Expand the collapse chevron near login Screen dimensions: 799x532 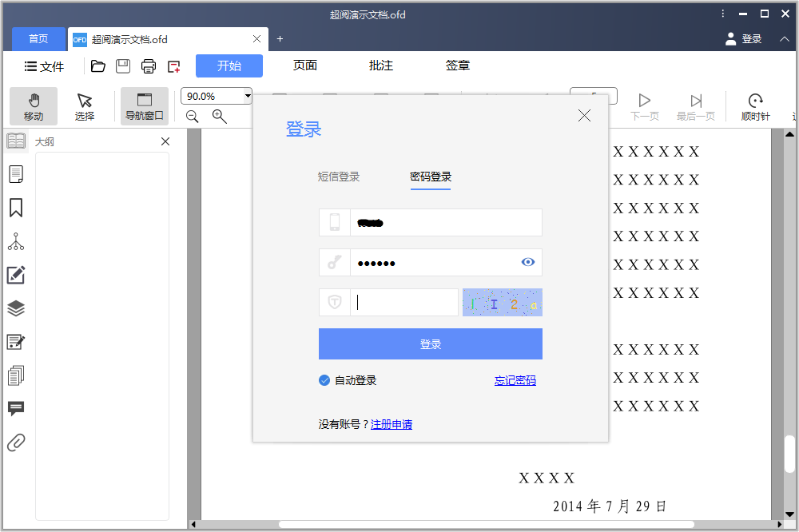pos(785,39)
